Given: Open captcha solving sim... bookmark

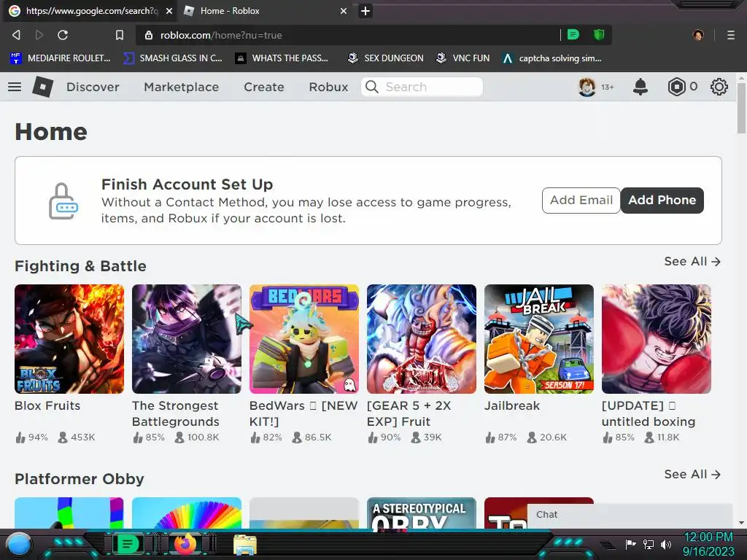Looking at the screenshot, I should (552, 58).
